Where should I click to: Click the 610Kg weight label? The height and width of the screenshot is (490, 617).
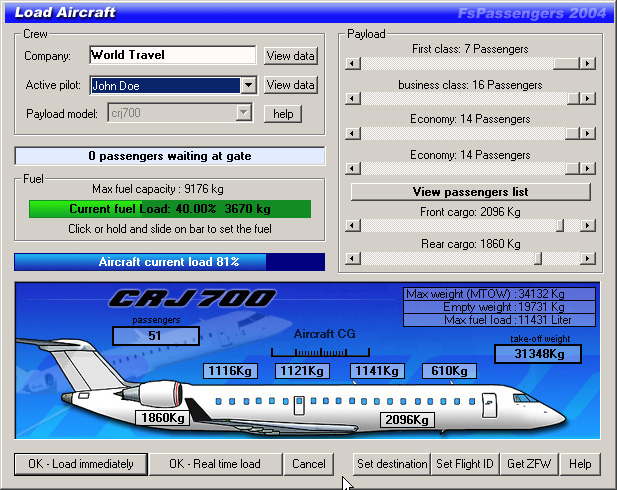[x=449, y=371]
